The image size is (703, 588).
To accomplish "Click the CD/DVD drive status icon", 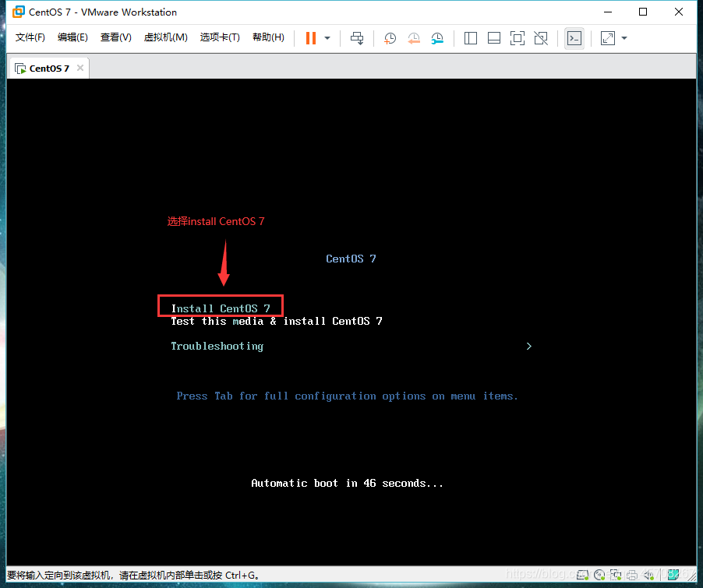I will coord(599,575).
